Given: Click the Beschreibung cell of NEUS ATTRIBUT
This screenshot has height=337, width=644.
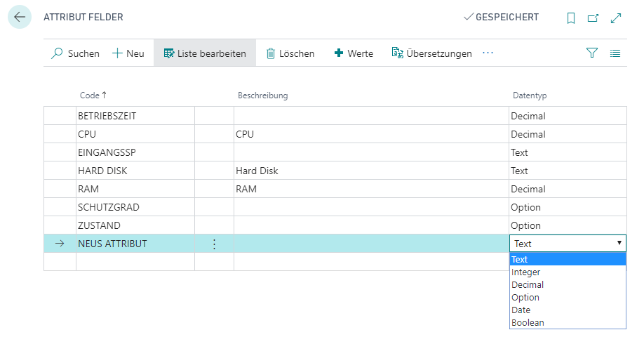Looking at the screenshot, I should pyautogui.click(x=371, y=244).
